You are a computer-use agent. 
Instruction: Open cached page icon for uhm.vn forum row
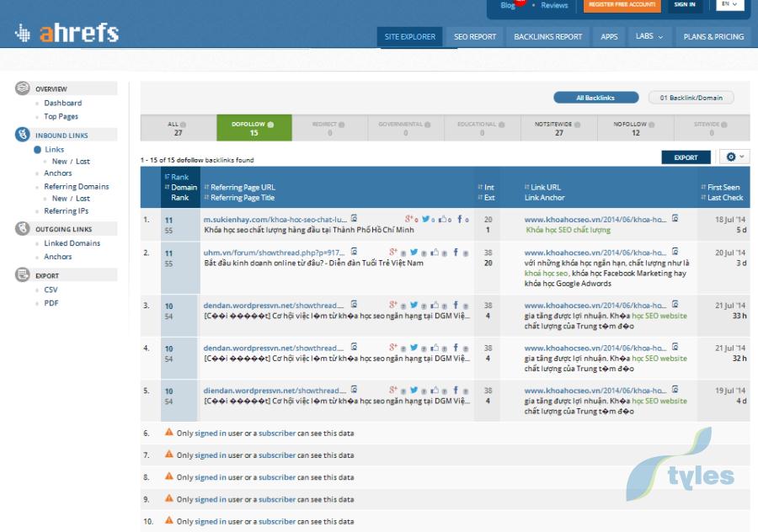[355, 252]
